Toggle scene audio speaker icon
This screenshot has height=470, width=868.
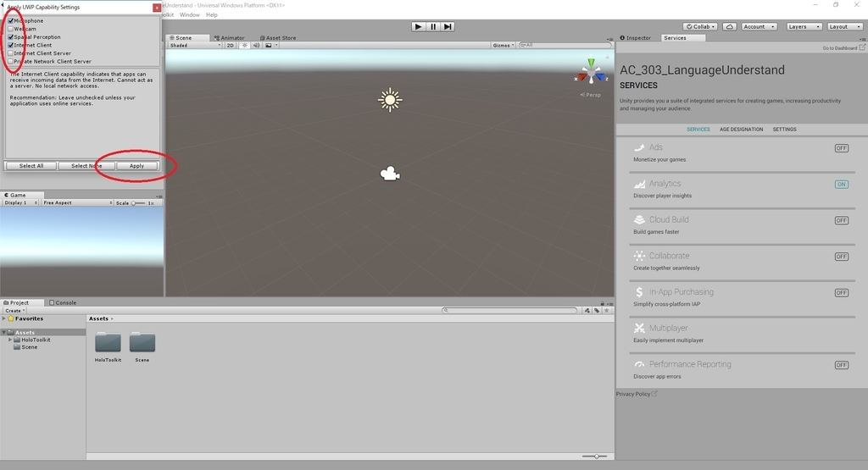(x=256, y=46)
